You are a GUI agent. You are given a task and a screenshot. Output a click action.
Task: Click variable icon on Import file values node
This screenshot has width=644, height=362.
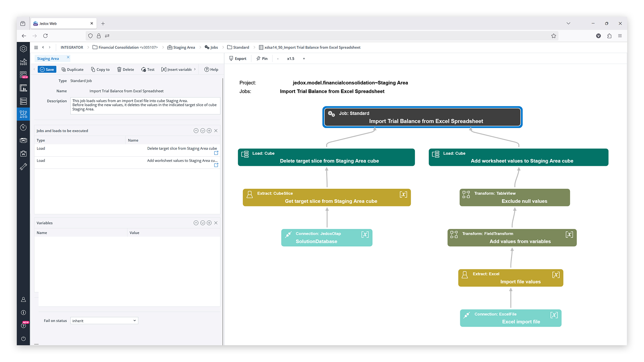click(x=556, y=275)
